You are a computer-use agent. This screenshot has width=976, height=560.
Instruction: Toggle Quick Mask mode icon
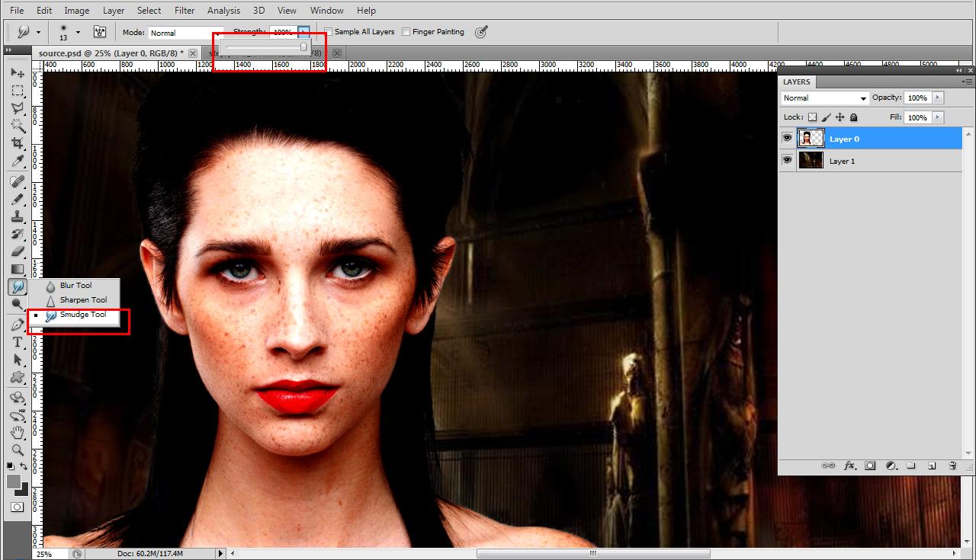point(17,507)
